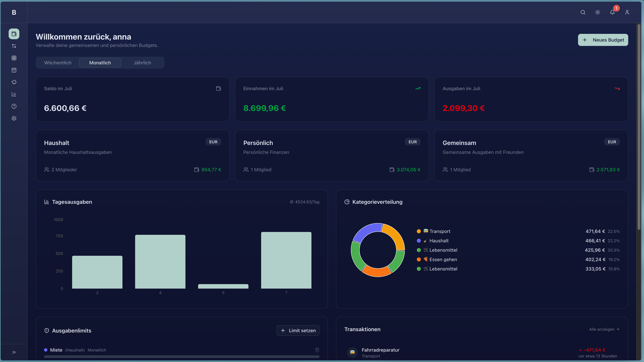The height and width of the screenshot is (362, 644).
Task: Click members icon beside 2 Mitglieder
Action: coord(47,170)
